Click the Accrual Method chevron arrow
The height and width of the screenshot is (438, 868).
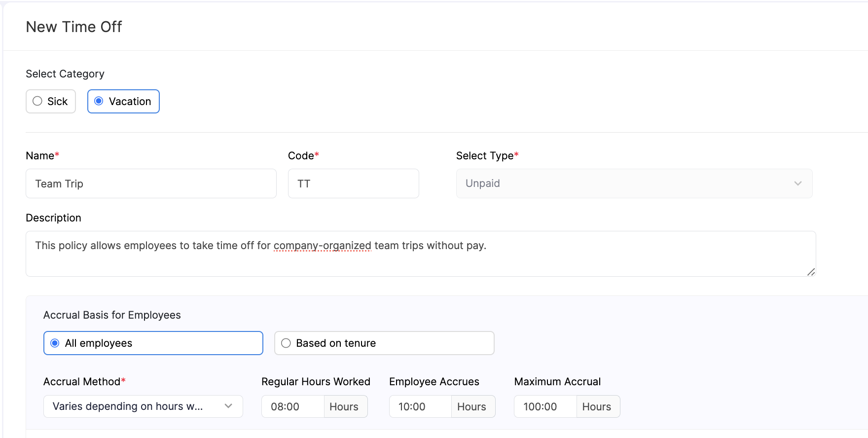click(228, 406)
